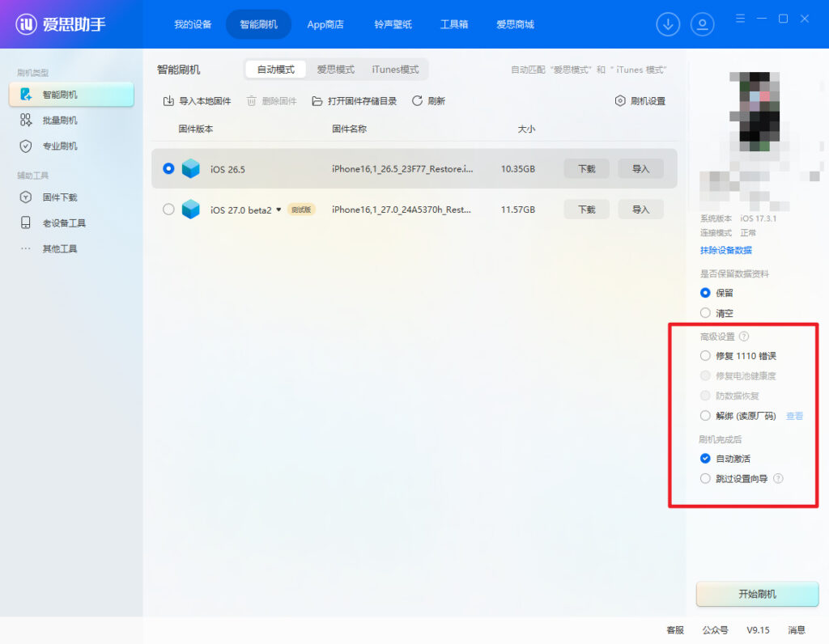Click firmware name iPhone16,1_26.5_23F77_Restore

[402, 168]
